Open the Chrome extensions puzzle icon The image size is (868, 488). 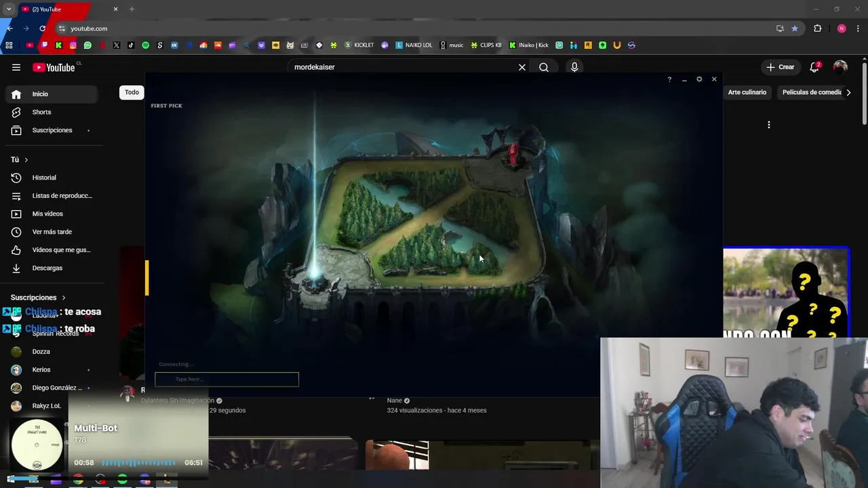click(x=818, y=28)
